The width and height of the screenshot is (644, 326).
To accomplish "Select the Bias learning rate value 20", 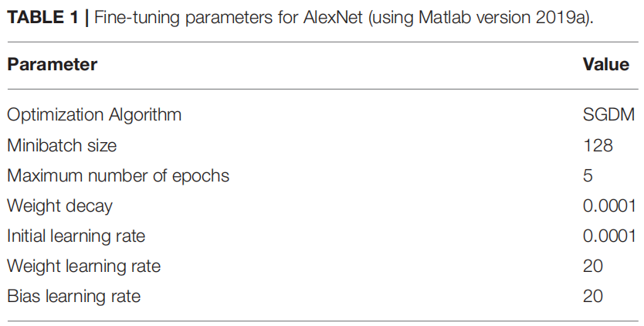I will coord(593,296).
